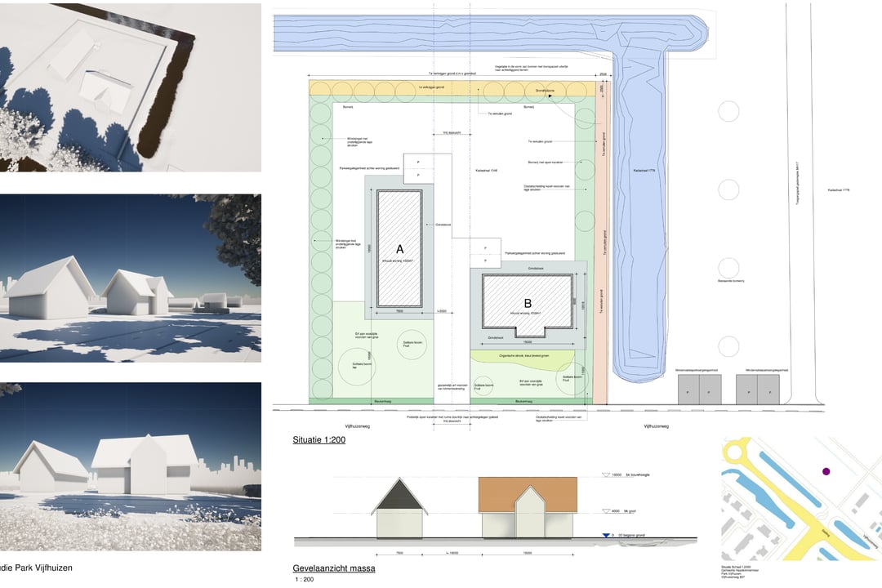The height and width of the screenshot is (588, 882).
Task: Click the 'Studie Park Vijfhuizen' caption at bottom left
Action: tap(36, 568)
